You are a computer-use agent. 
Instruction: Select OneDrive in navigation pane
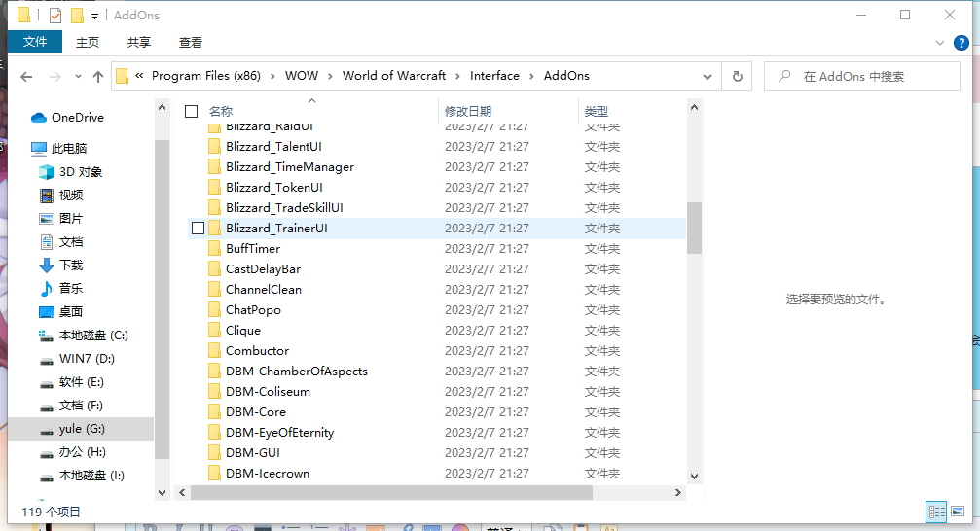[77, 118]
